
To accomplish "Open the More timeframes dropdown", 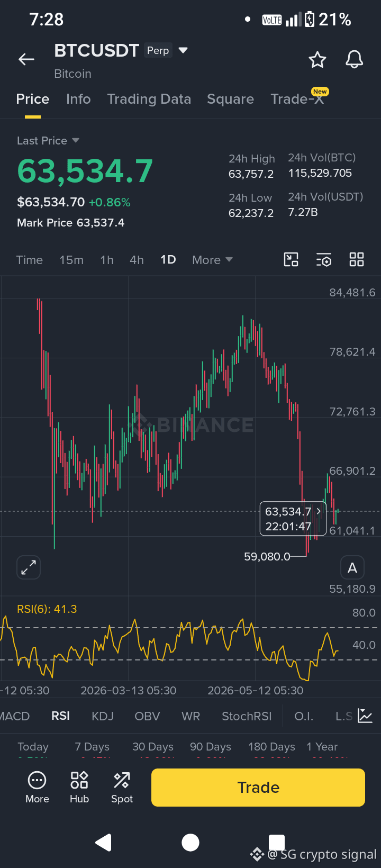I will [x=213, y=260].
